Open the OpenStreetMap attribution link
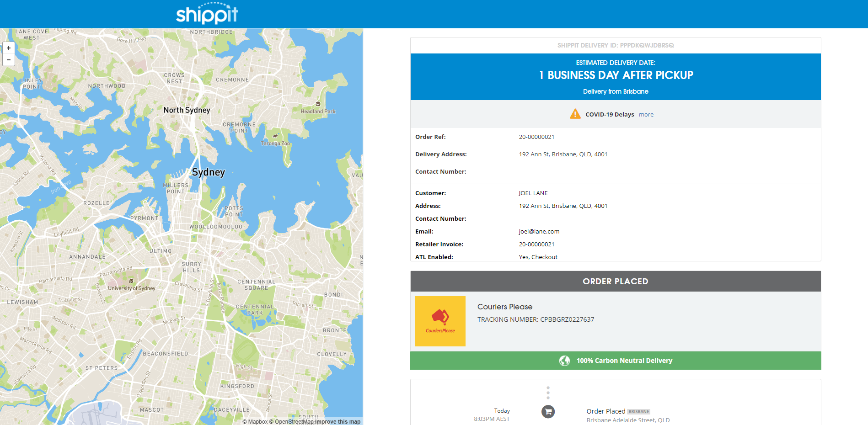The image size is (868, 425). [x=291, y=422]
